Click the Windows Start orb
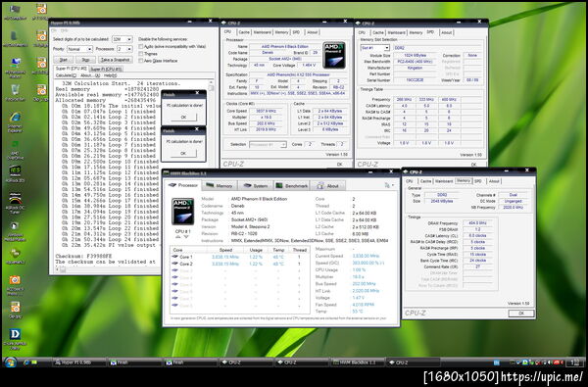 click(x=10, y=363)
